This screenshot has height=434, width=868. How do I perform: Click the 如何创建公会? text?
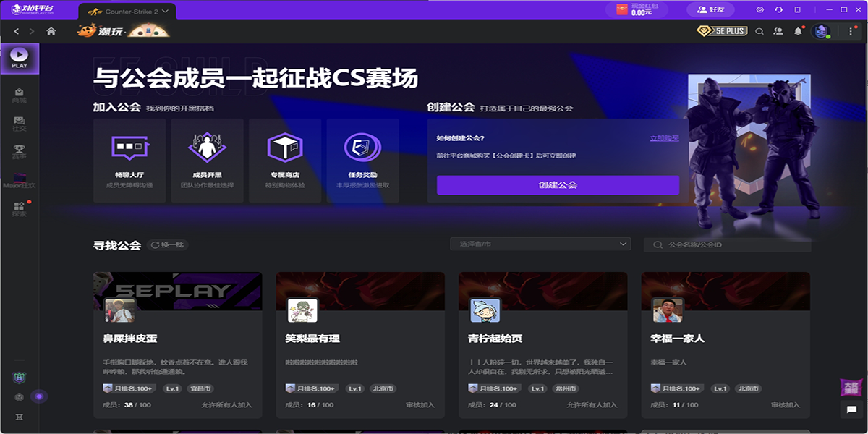pos(461,137)
